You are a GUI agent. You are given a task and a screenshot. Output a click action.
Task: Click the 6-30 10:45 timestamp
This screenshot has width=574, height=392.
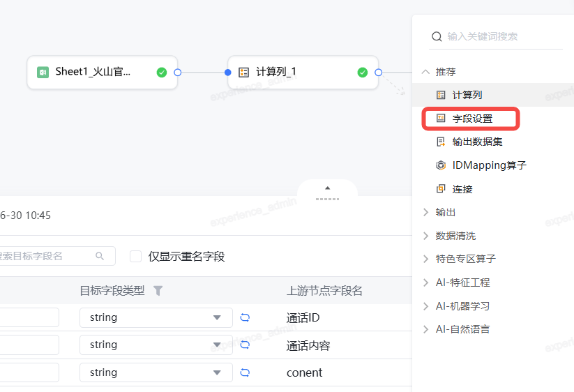tap(25, 216)
